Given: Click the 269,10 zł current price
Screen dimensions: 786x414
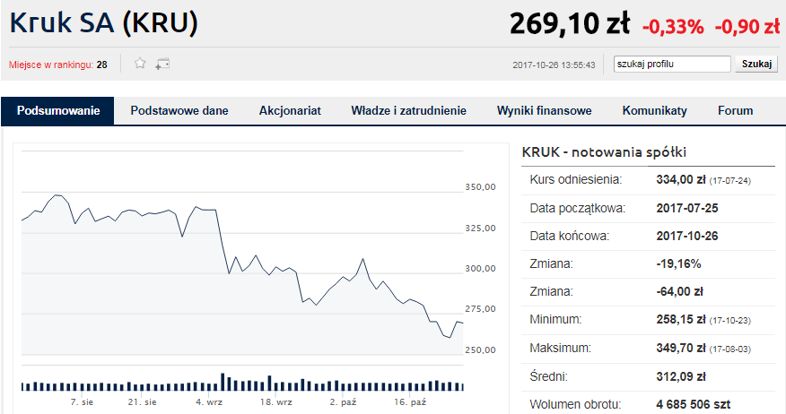Looking at the screenshot, I should 569,23.
